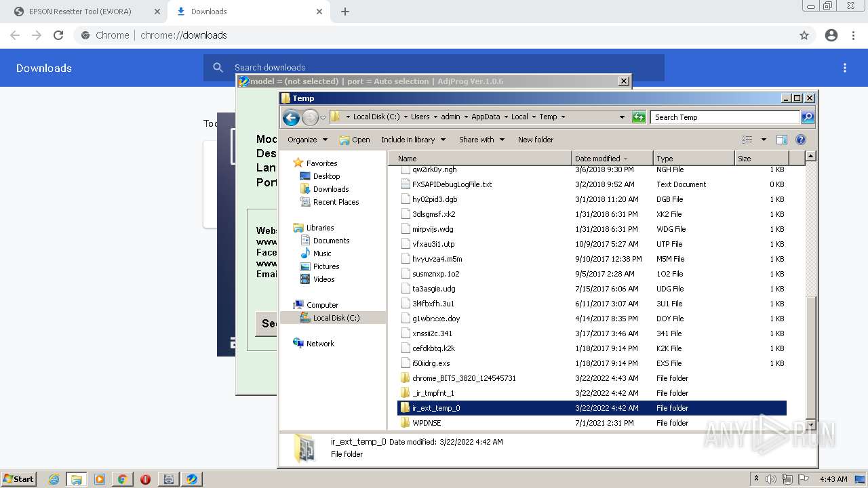Viewport: 868px width, 488px height.
Task: Open the Organize dropdown menu
Action: click(x=307, y=140)
